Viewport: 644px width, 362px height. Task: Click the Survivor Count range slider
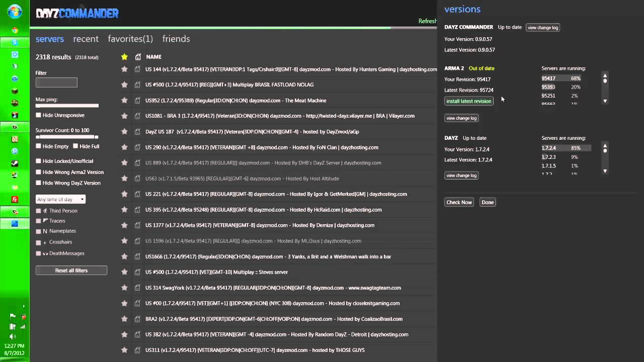(x=67, y=137)
